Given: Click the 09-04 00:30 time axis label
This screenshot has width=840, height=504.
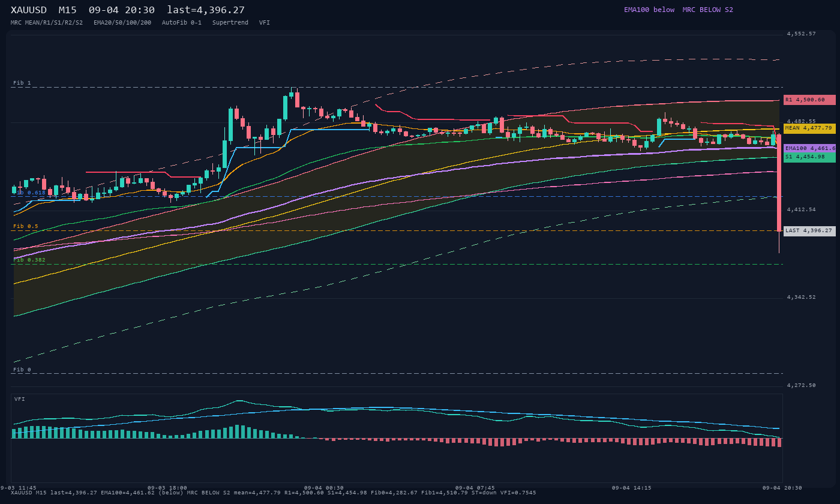Looking at the screenshot, I should 324,488.
